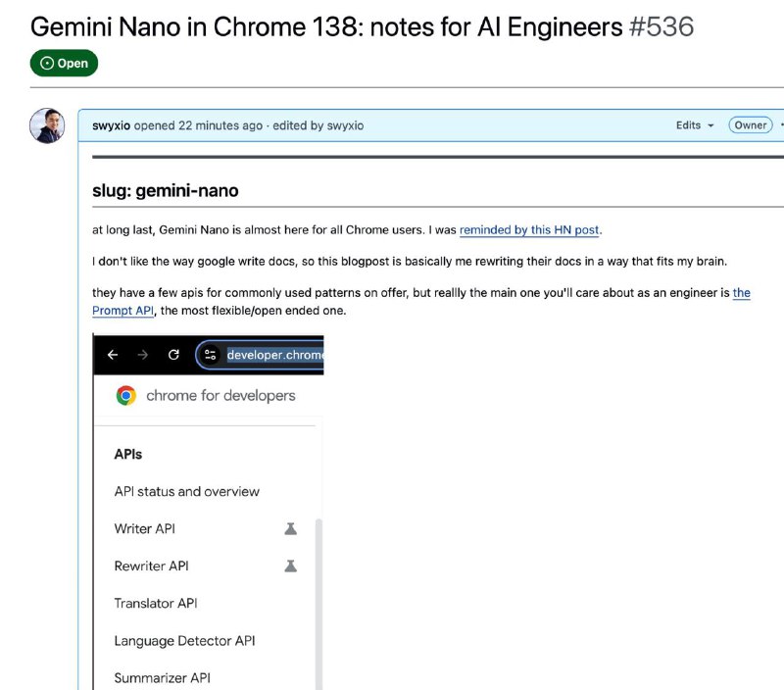This screenshot has height=690, width=784.
Task: Click the experimental flask icon beside Writer API
Action: tap(290, 528)
